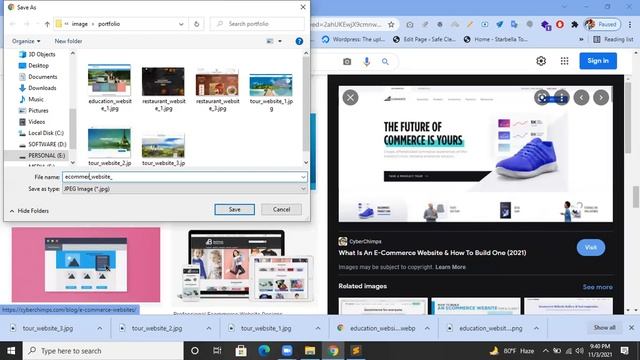Go up one folder level arrow

[47, 24]
